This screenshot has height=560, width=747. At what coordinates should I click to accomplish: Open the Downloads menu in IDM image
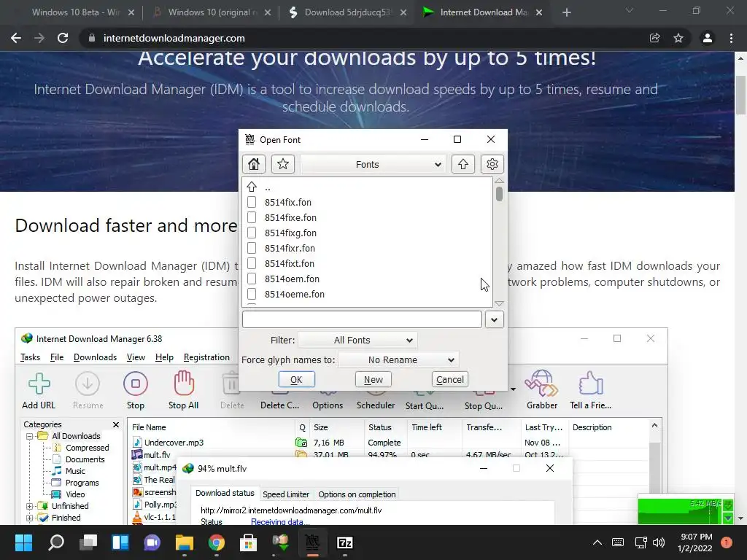[x=95, y=357]
